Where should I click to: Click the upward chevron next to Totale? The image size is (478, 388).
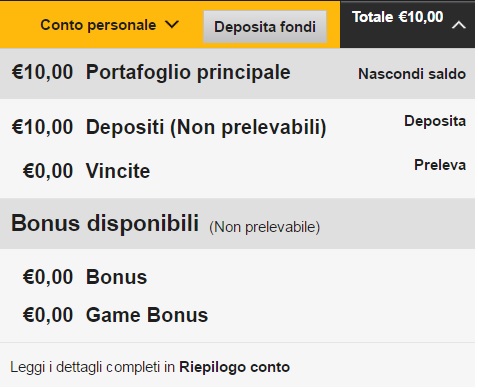tap(459, 25)
